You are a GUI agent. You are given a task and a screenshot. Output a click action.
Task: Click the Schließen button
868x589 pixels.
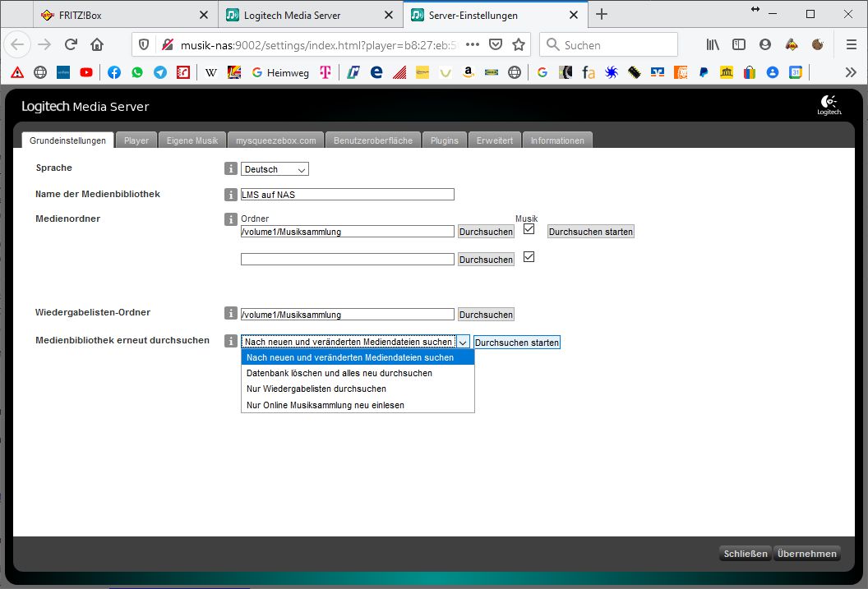tap(745, 554)
